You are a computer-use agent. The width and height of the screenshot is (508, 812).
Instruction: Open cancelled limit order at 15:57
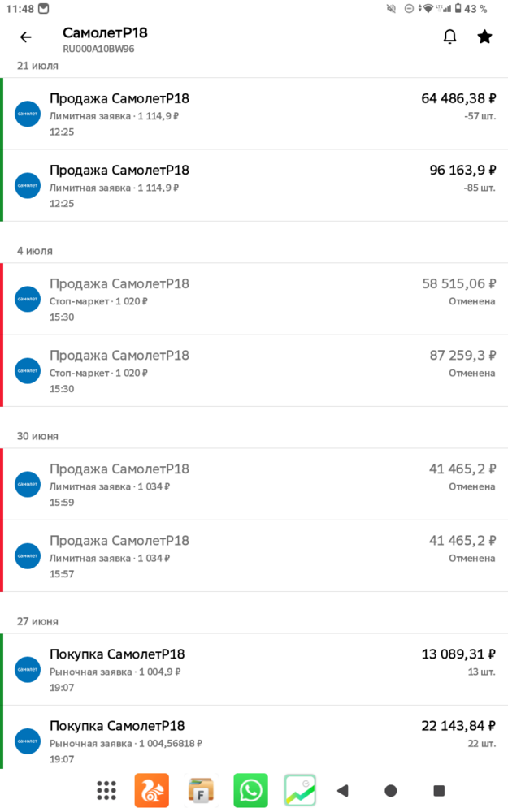pos(254,555)
